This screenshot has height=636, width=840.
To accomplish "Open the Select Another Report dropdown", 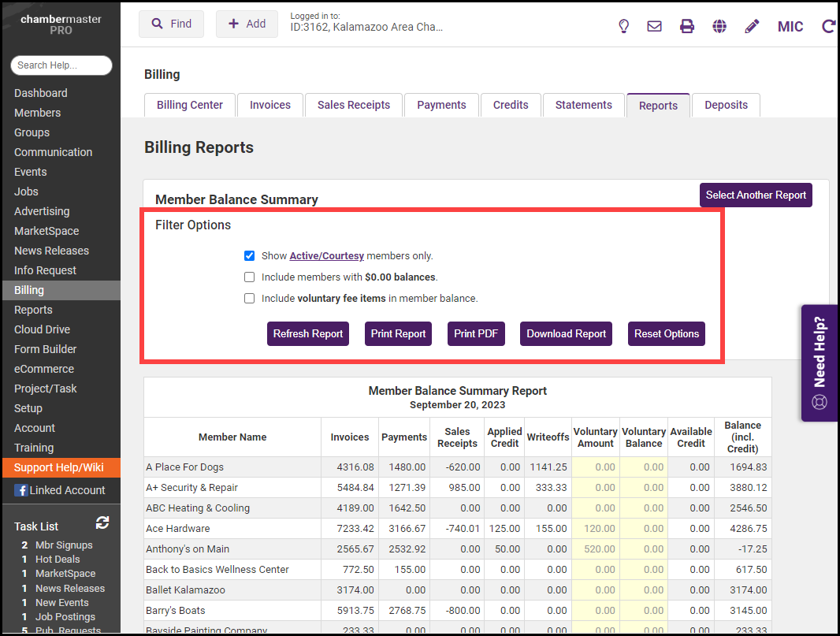I will [756, 195].
